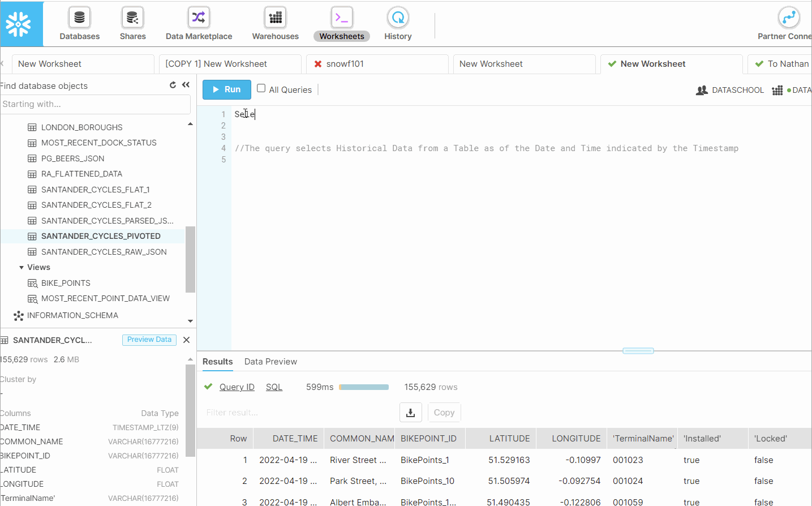Image resolution: width=812 pixels, height=506 pixels.
Task: Run the current query
Action: pyautogui.click(x=226, y=89)
